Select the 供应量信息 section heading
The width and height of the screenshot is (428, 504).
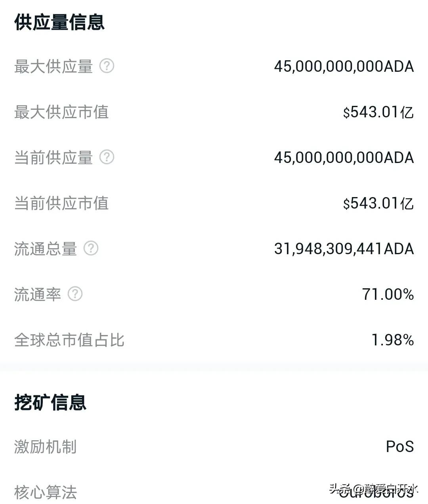[x=59, y=22]
